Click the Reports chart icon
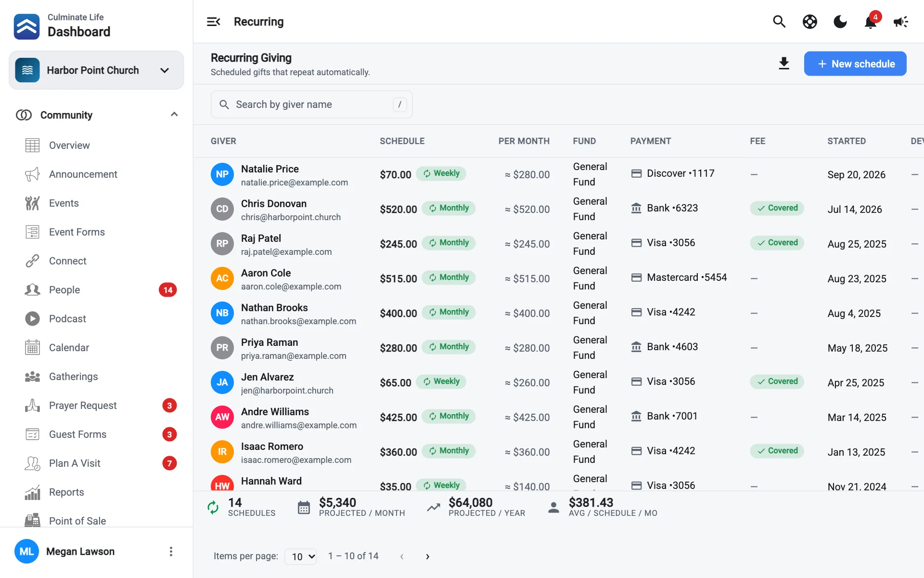The image size is (924, 578). point(32,492)
